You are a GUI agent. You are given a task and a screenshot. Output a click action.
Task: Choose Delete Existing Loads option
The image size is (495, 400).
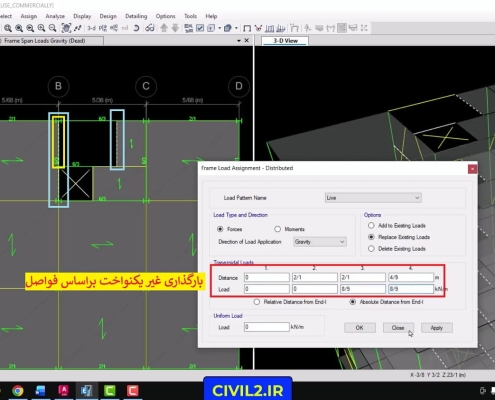coord(371,249)
